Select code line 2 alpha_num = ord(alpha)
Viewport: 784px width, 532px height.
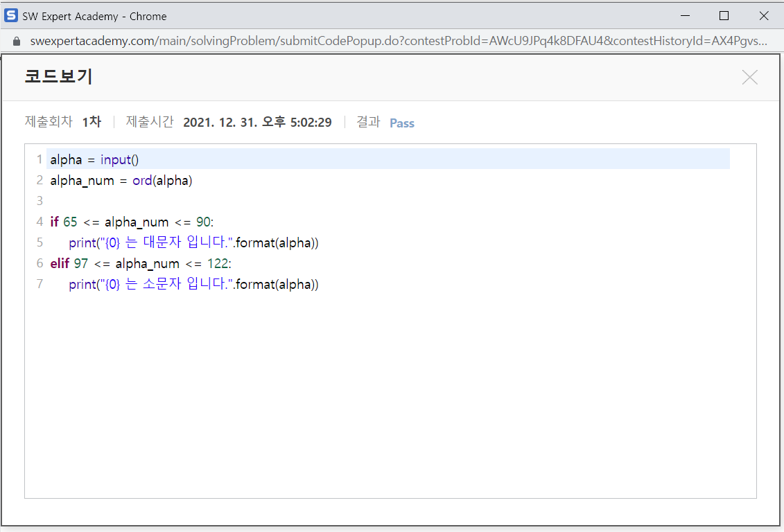pyautogui.click(x=121, y=180)
